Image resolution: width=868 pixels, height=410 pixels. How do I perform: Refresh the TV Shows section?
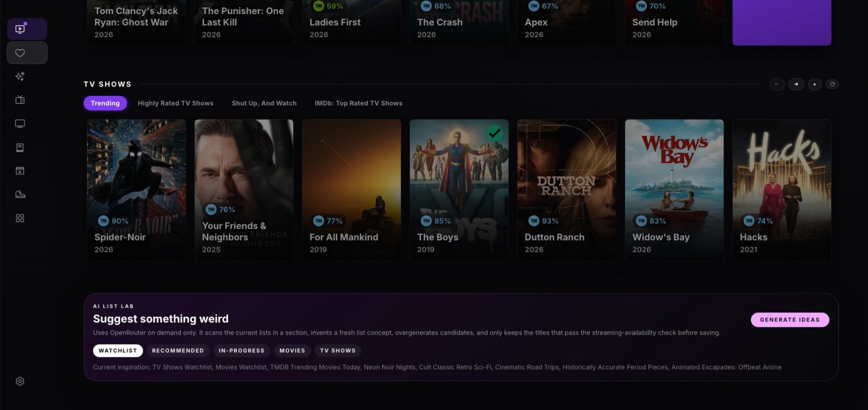(832, 84)
